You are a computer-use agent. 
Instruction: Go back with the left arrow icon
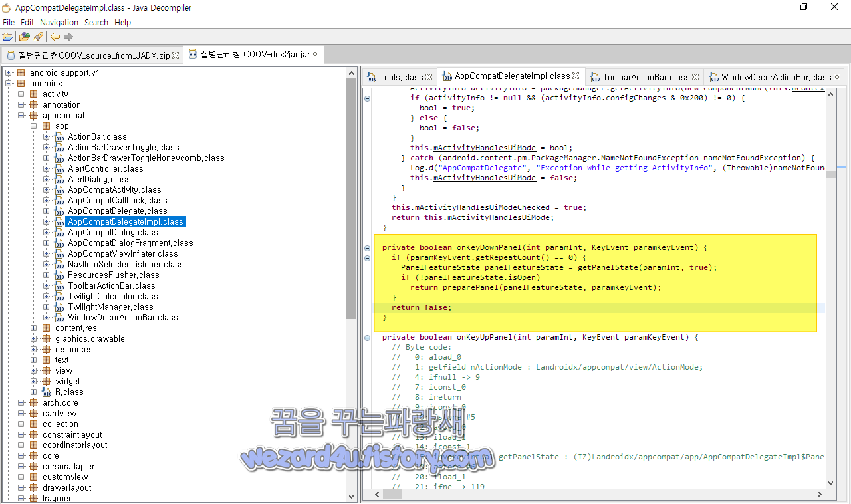[x=55, y=37]
